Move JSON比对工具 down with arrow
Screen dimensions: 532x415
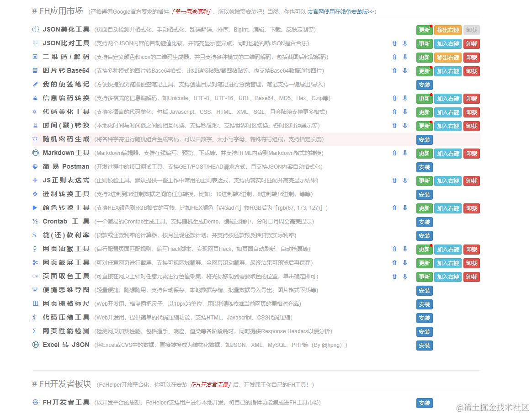405,43
